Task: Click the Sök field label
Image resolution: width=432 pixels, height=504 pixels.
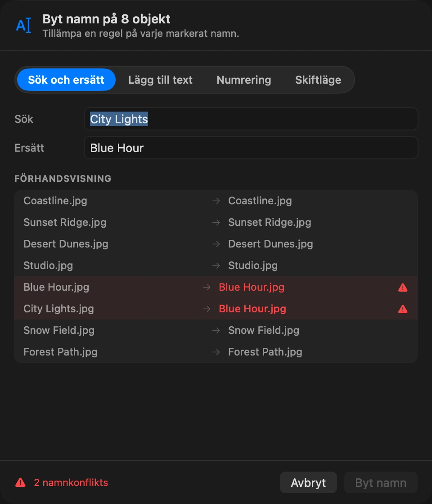Action: [x=24, y=119]
